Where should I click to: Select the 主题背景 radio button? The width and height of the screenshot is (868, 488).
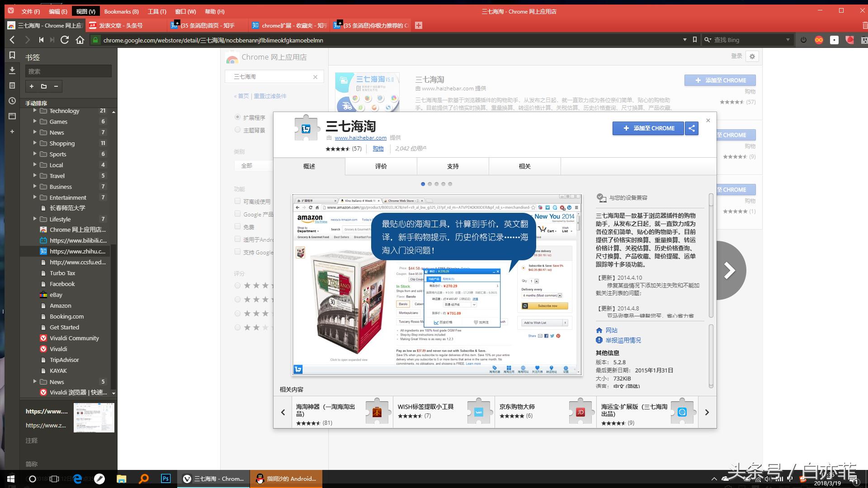[237, 130]
